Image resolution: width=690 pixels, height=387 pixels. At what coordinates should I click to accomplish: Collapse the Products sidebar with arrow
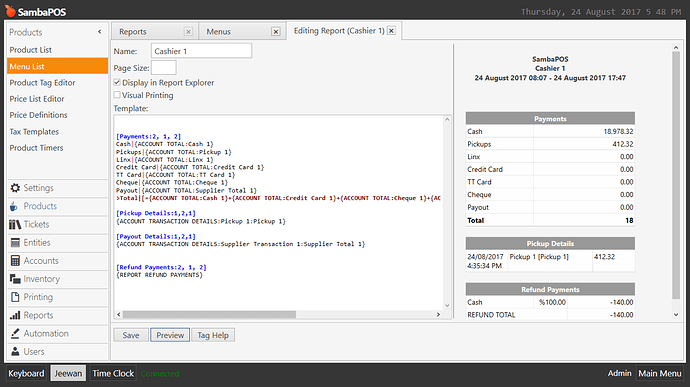click(99, 32)
